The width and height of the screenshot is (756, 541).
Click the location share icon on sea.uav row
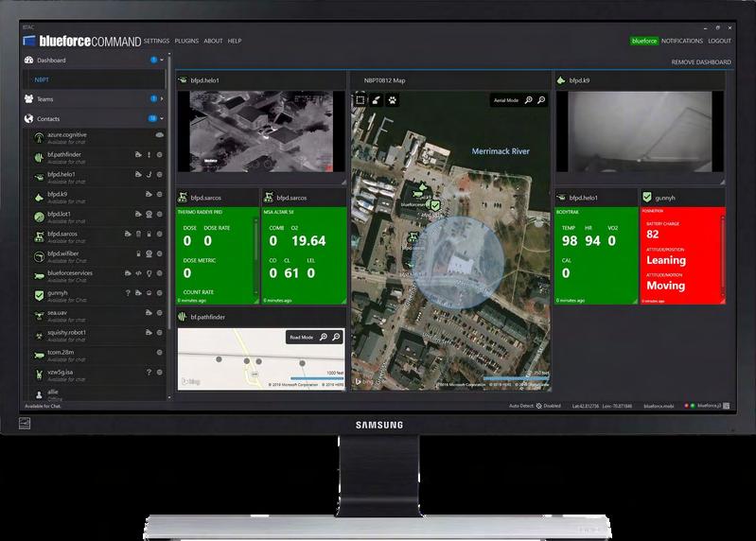tap(149, 313)
